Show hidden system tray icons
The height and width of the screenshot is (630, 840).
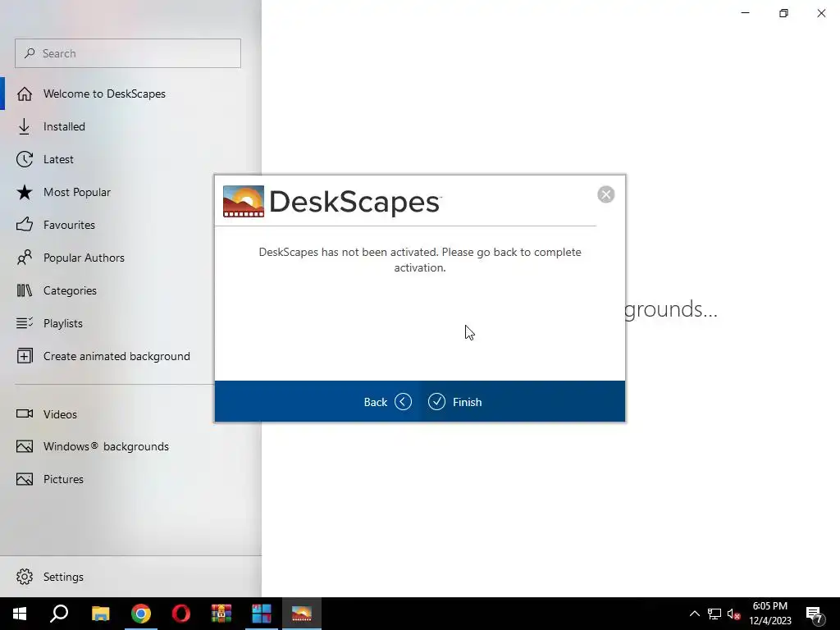694,614
